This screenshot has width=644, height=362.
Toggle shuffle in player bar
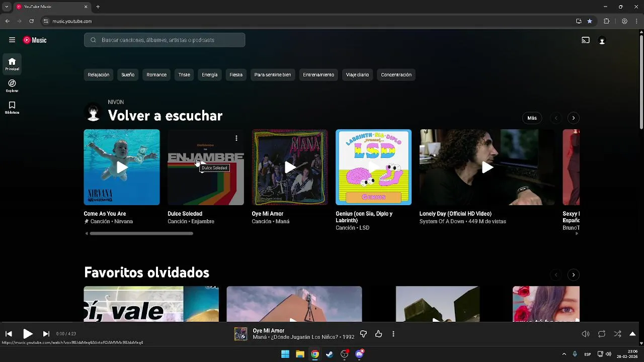point(617,334)
